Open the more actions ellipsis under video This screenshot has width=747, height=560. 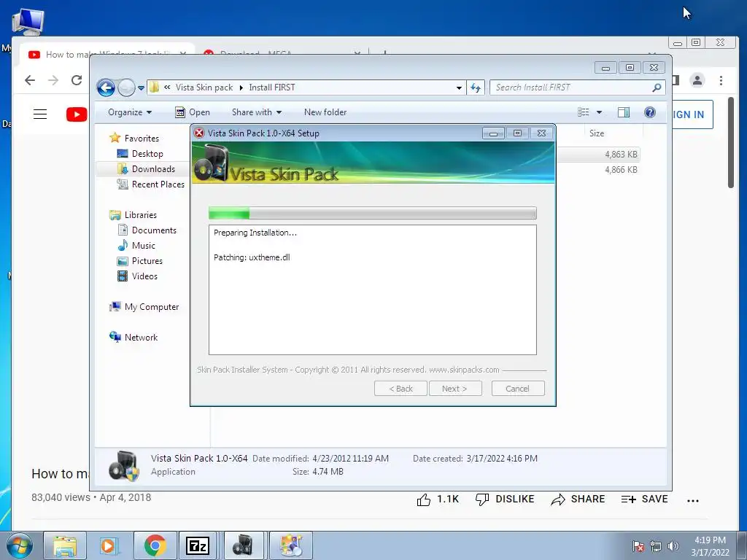tap(693, 500)
